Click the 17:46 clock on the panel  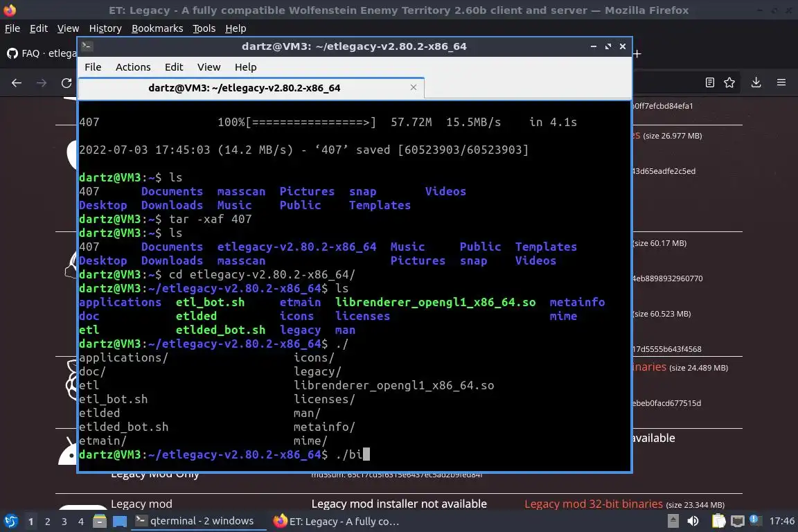click(781, 521)
